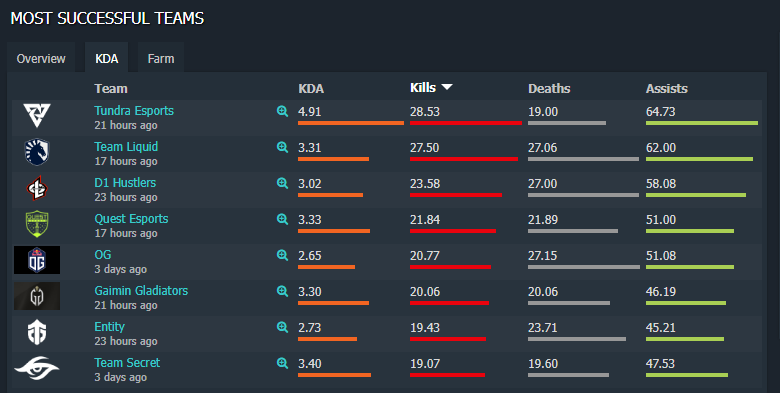
Task: Click the Tundra Esports team logo
Action: click(37, 115)
